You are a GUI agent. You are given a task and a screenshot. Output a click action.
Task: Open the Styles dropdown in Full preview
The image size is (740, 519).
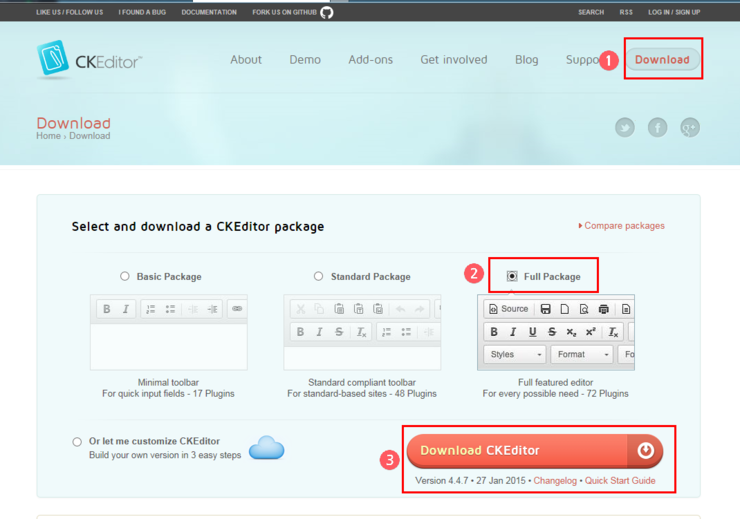click(x=515, y=354)
